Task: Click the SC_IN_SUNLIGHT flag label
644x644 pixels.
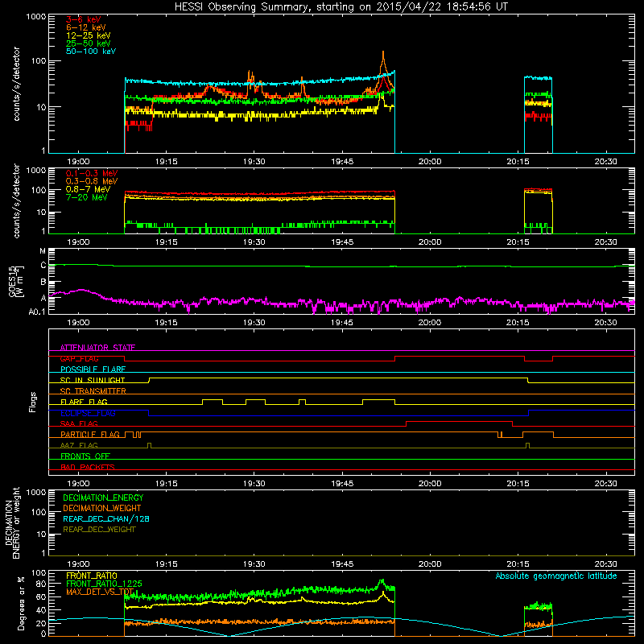Action: click(93, 380)
